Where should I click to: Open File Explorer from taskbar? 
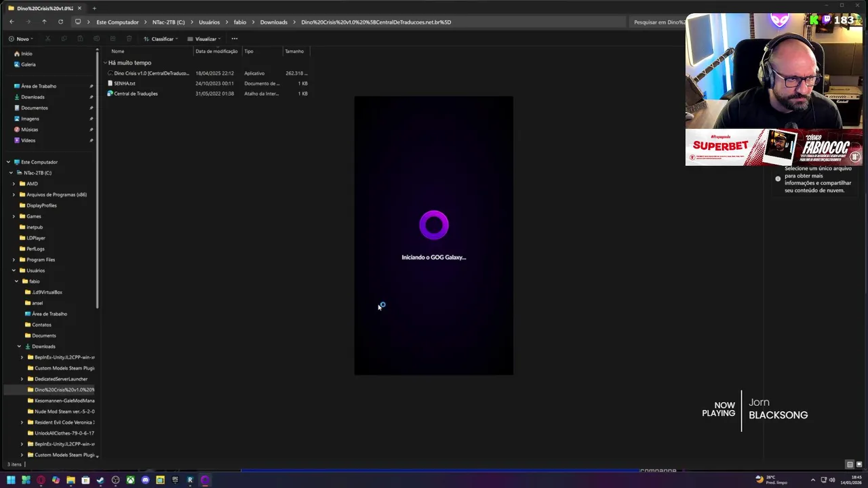[x=71, y=480]
